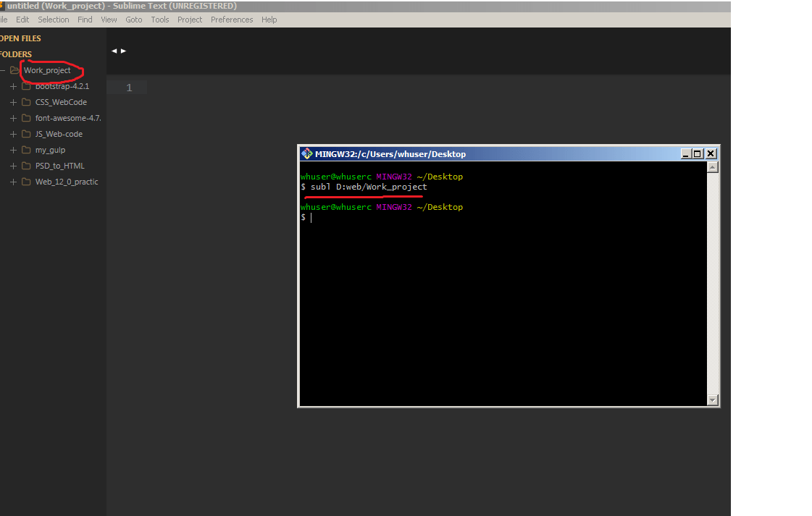Click the MINGW32 terminal title bar text
Viewport: 812px width, 516px height.
point(390,154)
